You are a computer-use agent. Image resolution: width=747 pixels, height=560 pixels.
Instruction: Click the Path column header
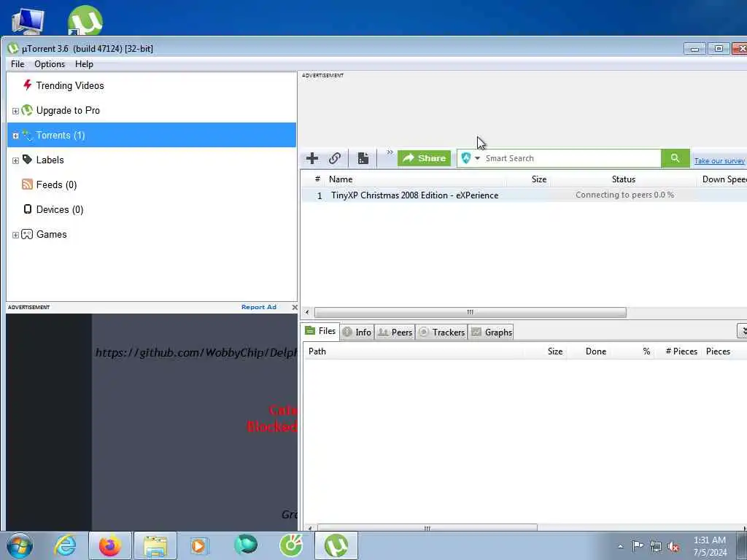(317, 351)
